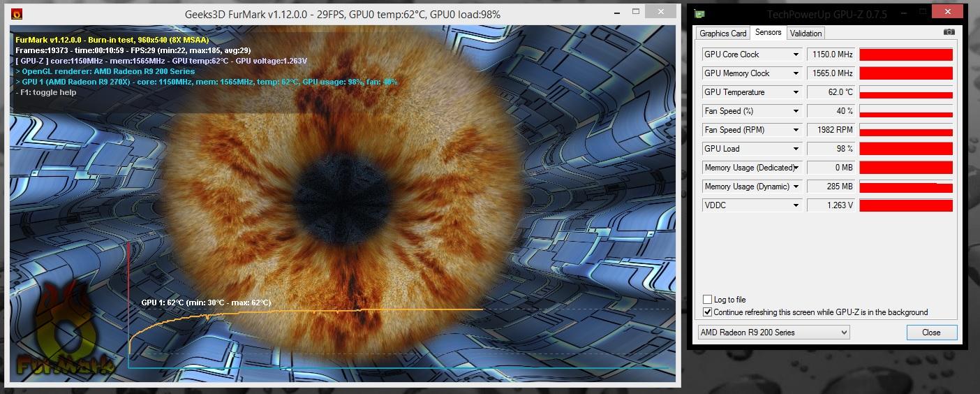Switch to the Graphics Card tab
The width and height of the screenshot is (980, 394).
coord(723,33)
